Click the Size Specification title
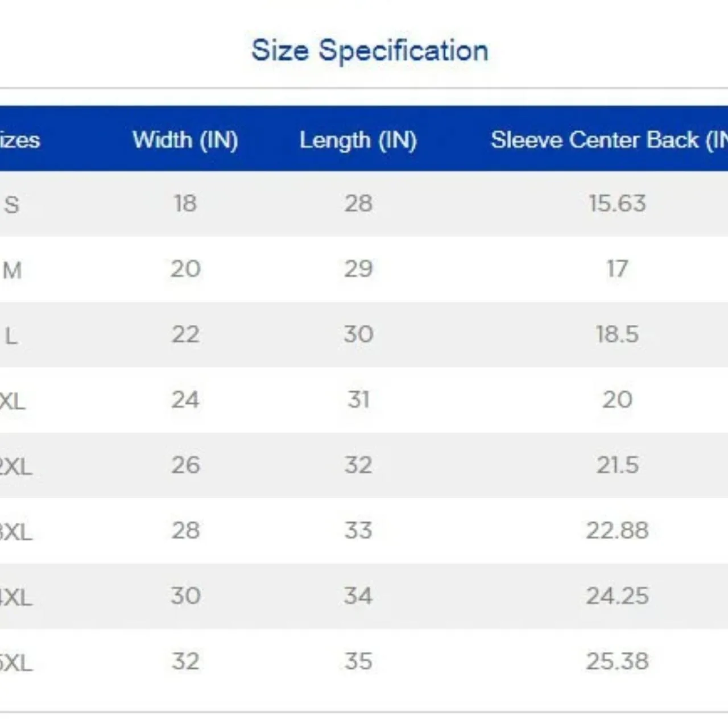The image size is (728, 728). (x=370, y=51)
